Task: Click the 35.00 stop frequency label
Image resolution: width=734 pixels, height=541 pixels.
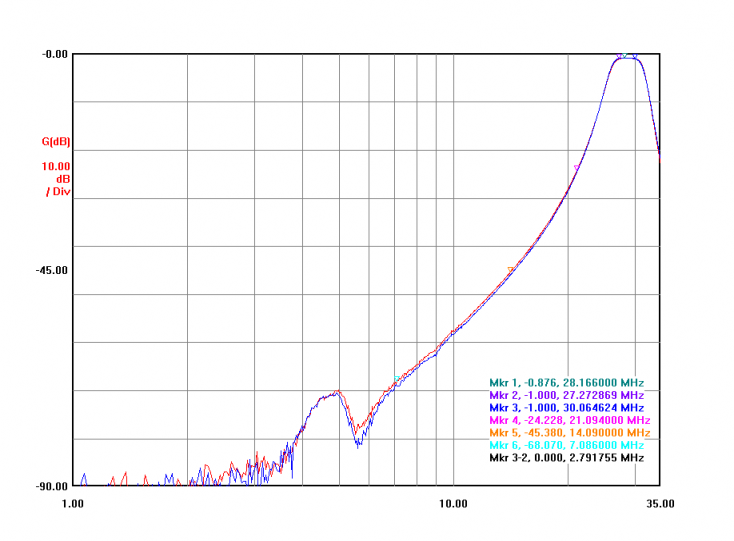Action: [660, 503]
